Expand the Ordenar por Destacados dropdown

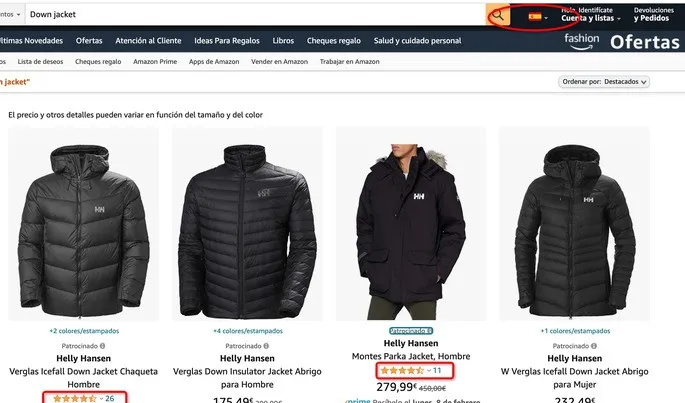[x=604, y=82]
